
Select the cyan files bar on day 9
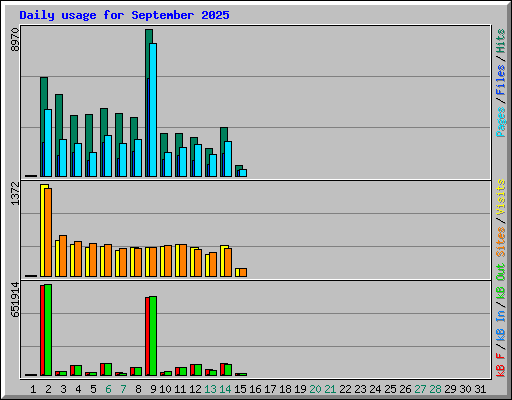(x=153, y=110)
